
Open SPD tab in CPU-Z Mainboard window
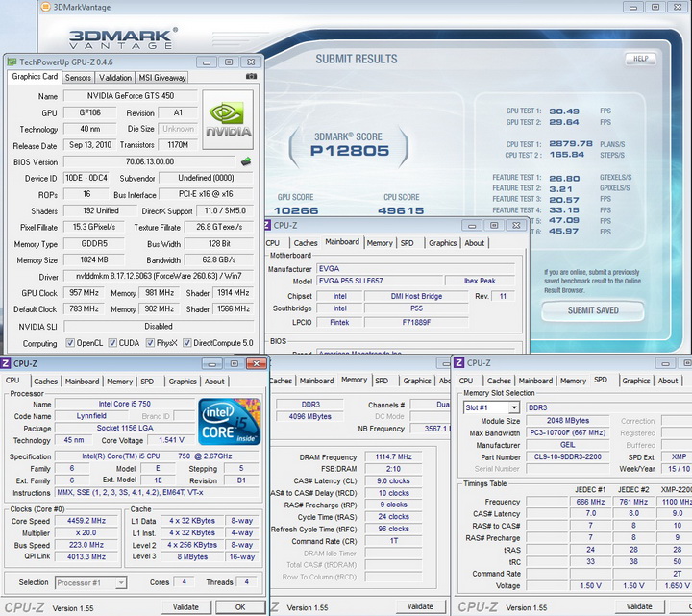pyautogui.click(x=408, y=243)
